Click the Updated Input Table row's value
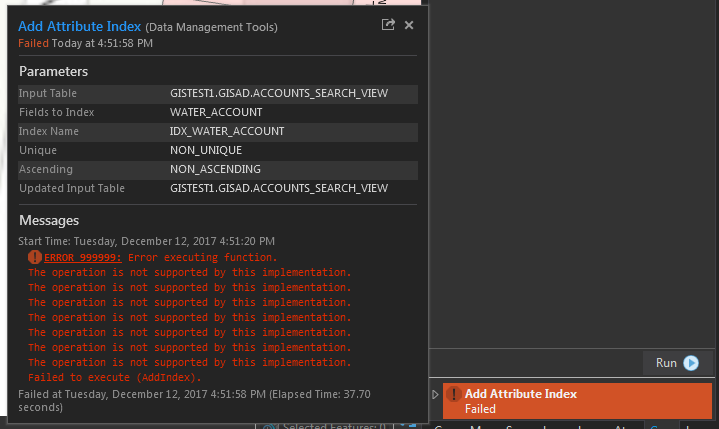719x429 pixels. point(279,188)
